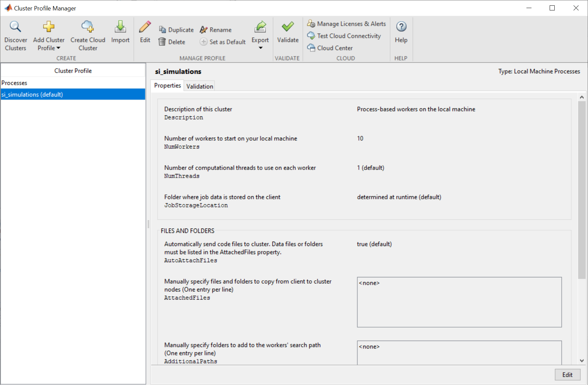The height and width of the screenshot is (385, 588).
Task: Click scrollbar up arrow
Action: click(x=582, y=97)
